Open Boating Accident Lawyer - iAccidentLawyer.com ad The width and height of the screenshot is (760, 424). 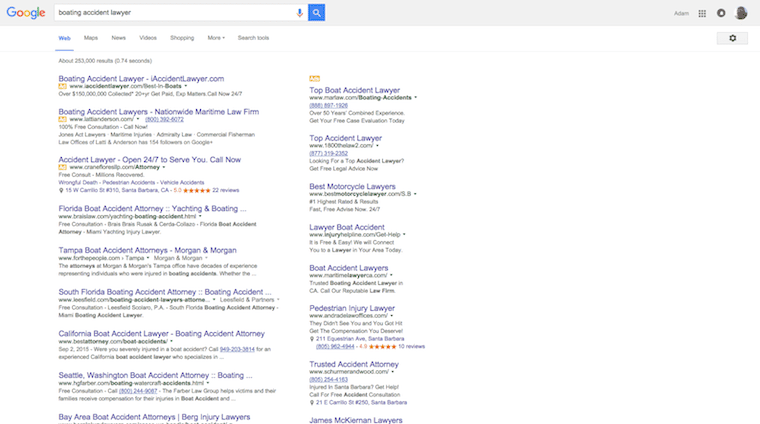pos(141,79)
